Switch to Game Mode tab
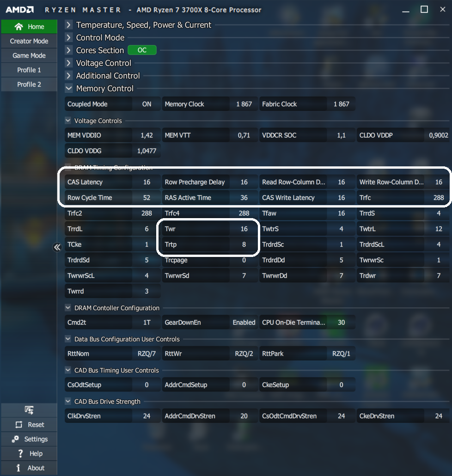452x476 pixels. 29,55
